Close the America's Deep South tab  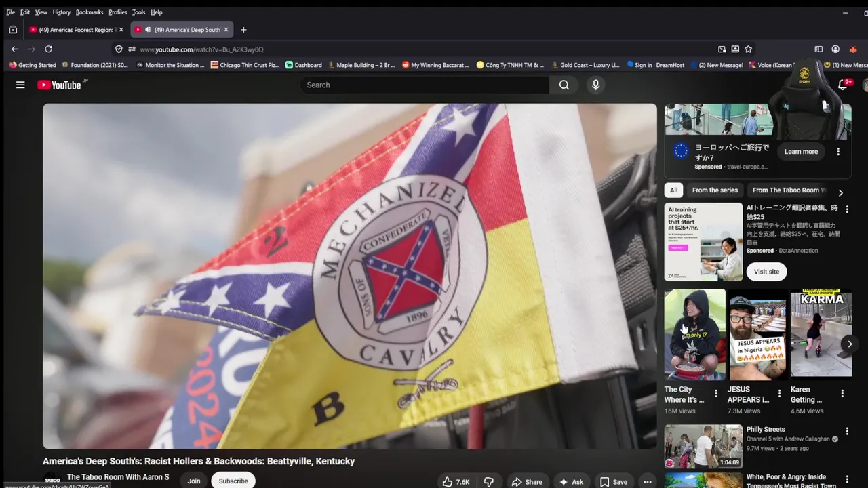pyautogui.click(x=226, y=30)
